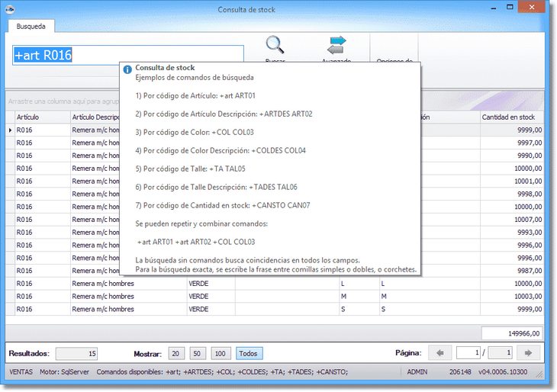This screenshot has height=392, width=557.
Task: Click the search box containing +art R016
Action: point(127,55)
